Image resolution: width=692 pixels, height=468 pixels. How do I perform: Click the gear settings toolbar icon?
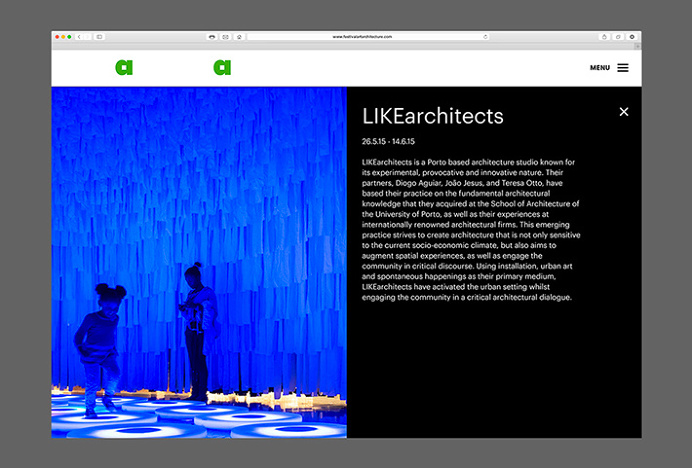[632, 37]
